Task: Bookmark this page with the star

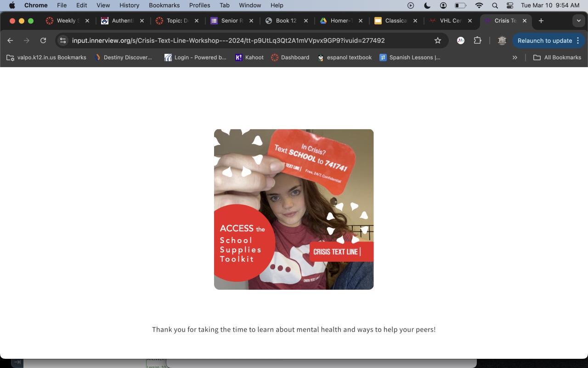Action: [x=438, y=40]
